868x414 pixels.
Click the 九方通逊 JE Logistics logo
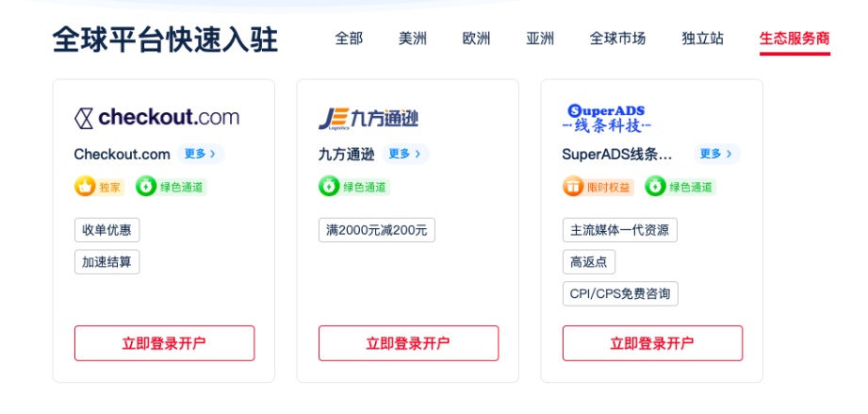click(368, 118)
